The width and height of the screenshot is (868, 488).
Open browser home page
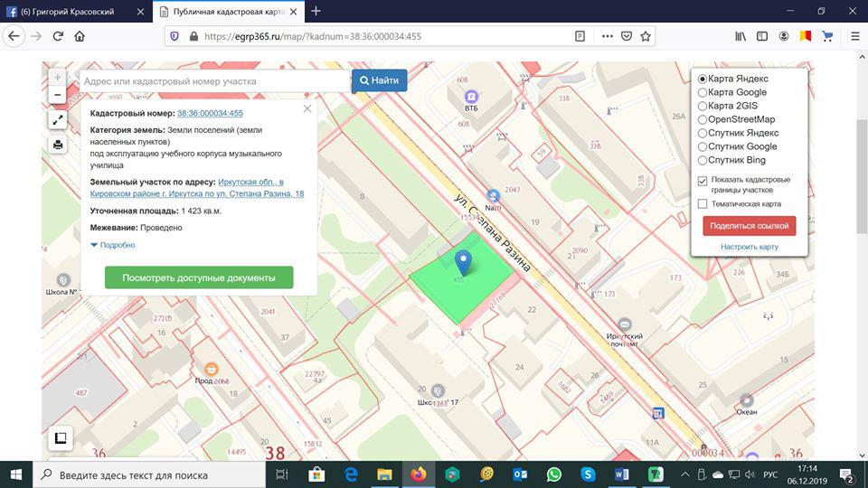(80, 36)
